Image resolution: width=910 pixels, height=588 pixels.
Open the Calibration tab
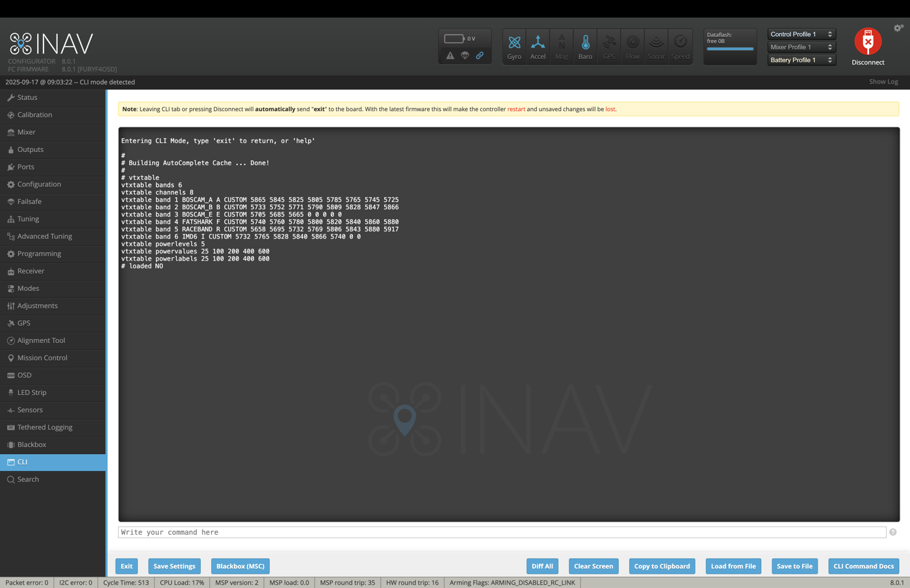click(x=53, y=115)
